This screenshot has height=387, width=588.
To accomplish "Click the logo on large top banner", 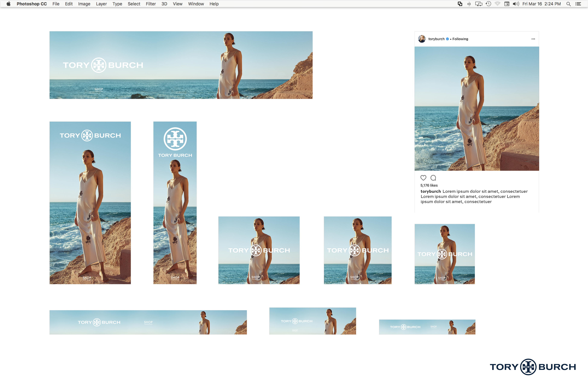I will pyautogui.click(x=103, y=65).
